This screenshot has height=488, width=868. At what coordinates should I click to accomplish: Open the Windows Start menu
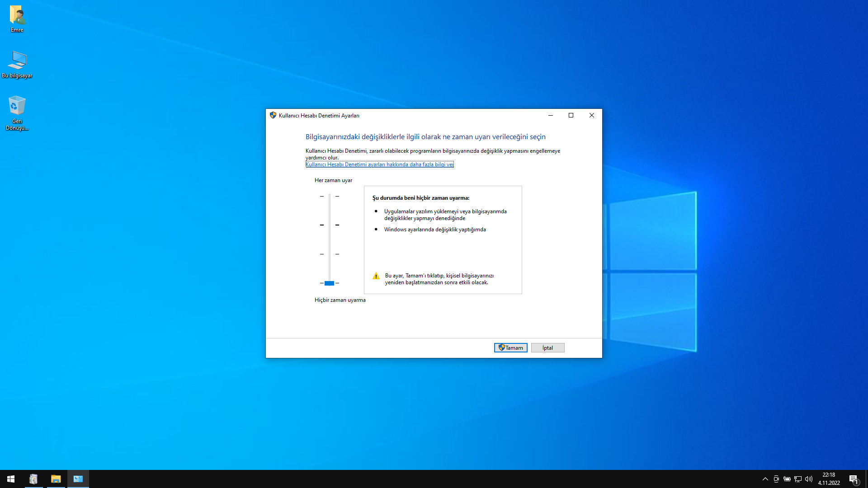(x=11, y=479)
